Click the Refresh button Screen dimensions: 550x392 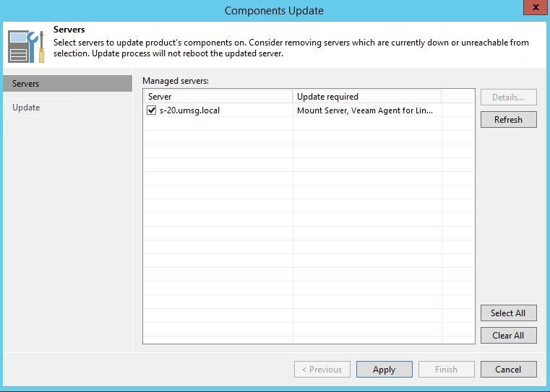point(508,120)
